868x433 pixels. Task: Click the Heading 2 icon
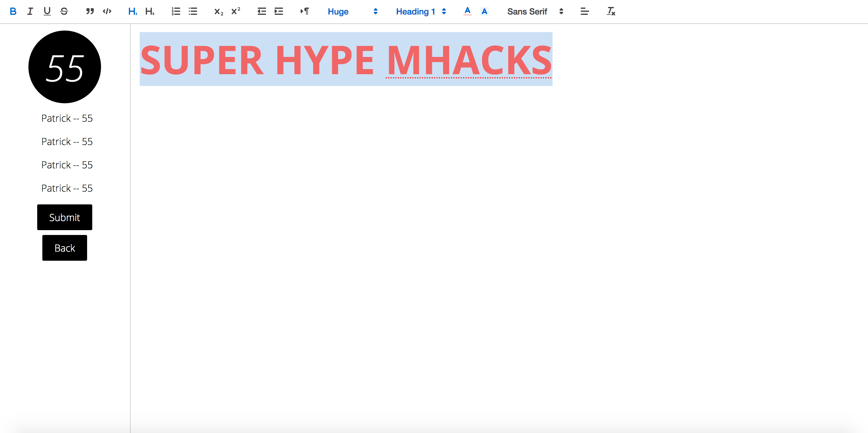(x=150, y=12)
